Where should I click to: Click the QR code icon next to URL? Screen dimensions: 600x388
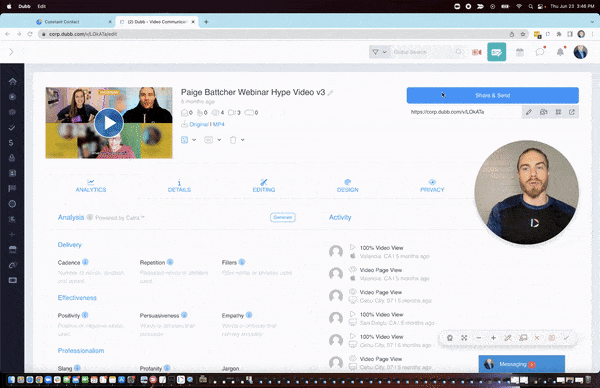coord(558,112)
